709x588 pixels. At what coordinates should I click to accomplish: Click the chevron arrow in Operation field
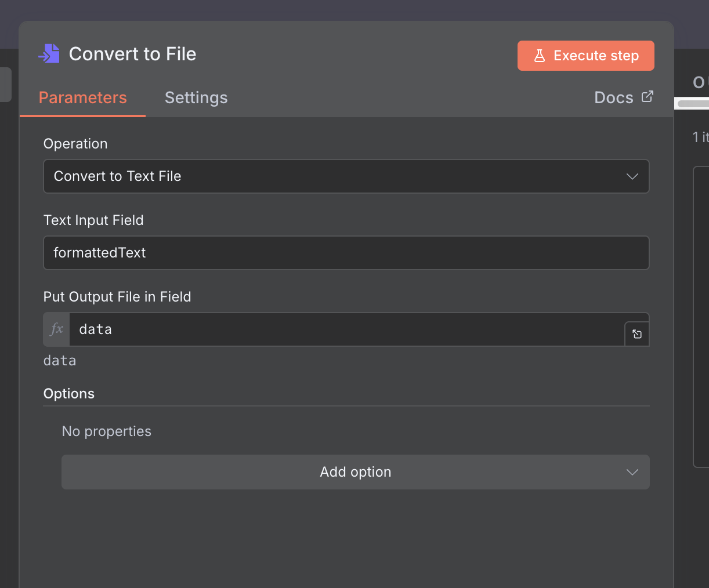(x=632, y=176)
